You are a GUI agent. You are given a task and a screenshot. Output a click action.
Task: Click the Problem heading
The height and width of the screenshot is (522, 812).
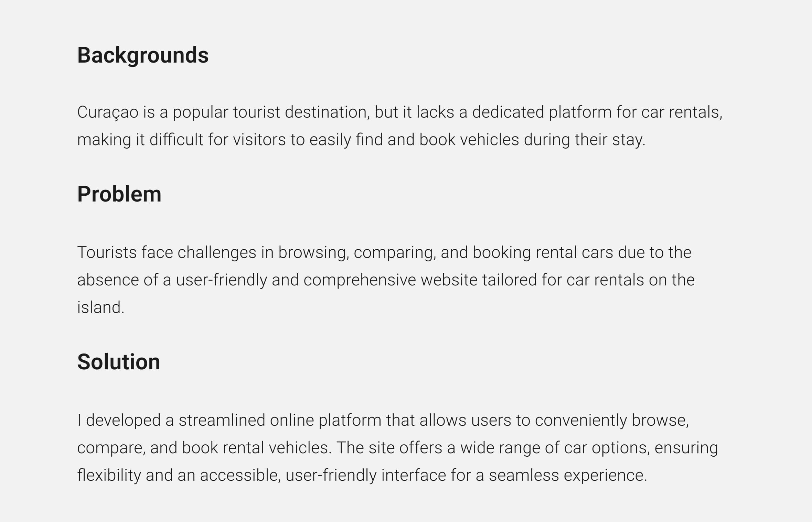[x=119, y=195]
